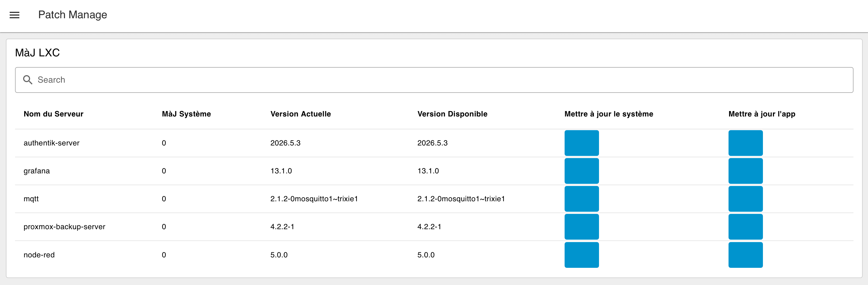Update app for mqtt
Screen dimensions: 868x285
745,199
